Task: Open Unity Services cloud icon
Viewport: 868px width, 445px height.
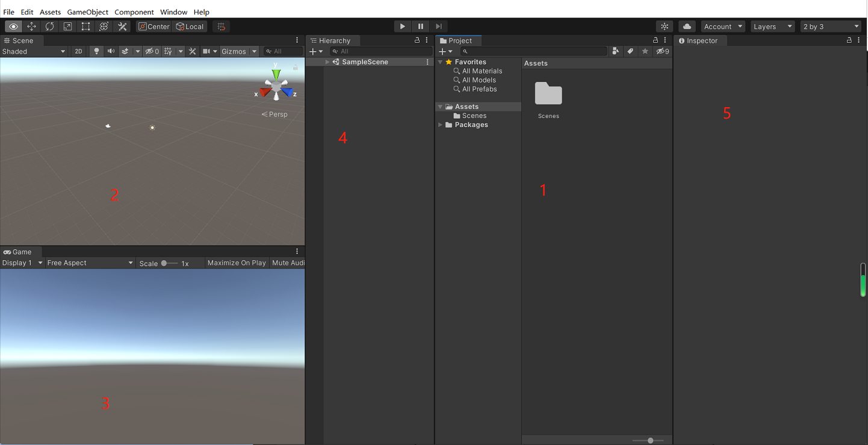Action: (687, 26)
